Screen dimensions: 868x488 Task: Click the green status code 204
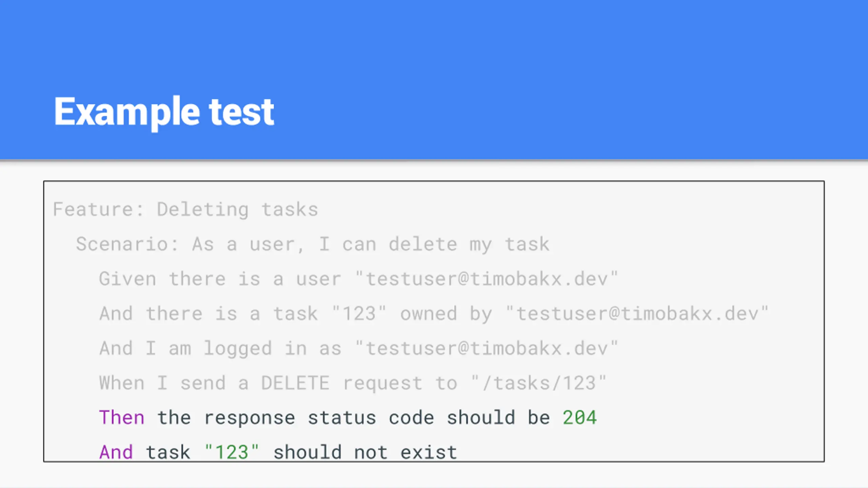click(579, 418)
